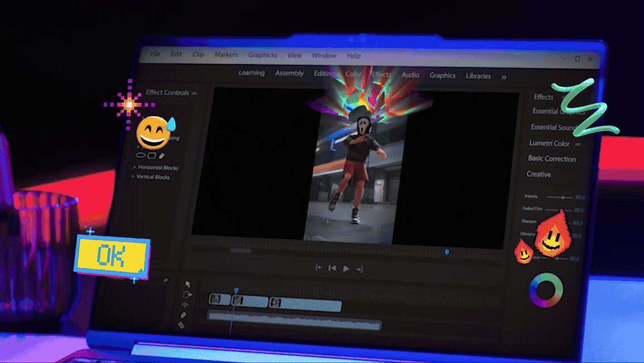Open the File menu

point(155,54)
